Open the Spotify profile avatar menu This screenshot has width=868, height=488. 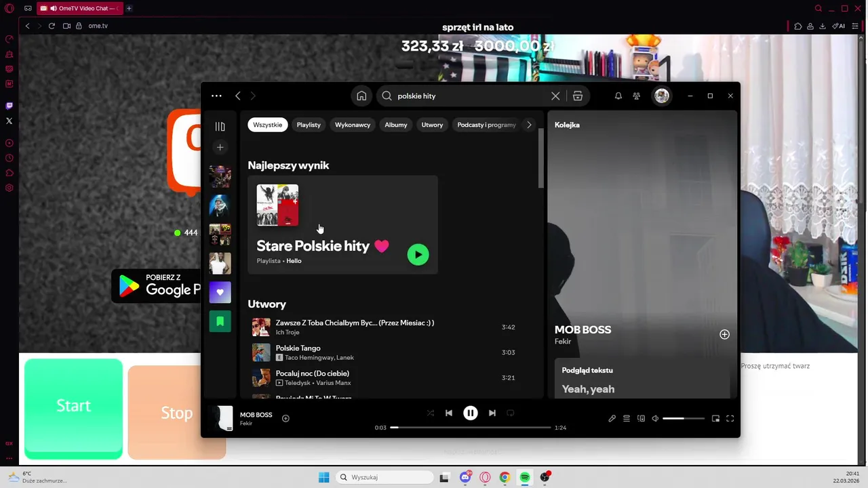662,96
